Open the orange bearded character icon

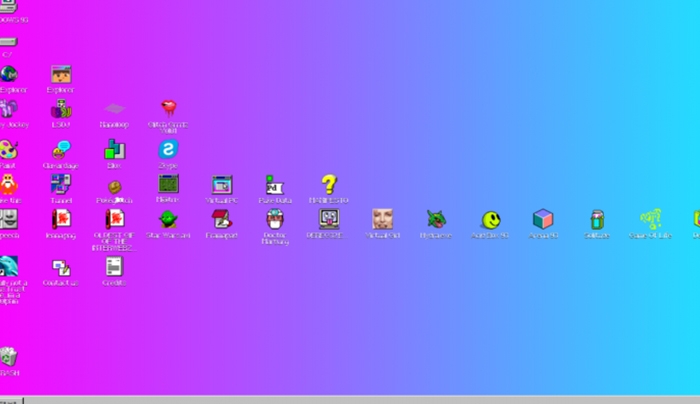[8, 184]
